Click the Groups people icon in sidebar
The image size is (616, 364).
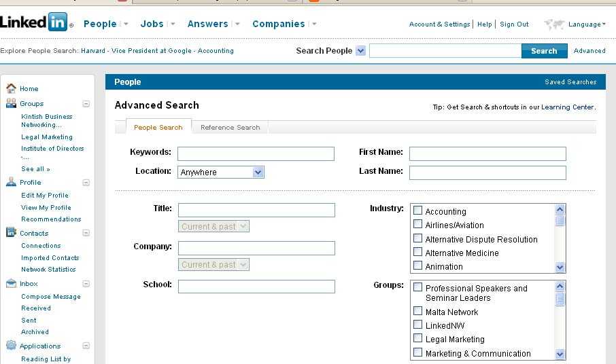[x=11, y=103]
